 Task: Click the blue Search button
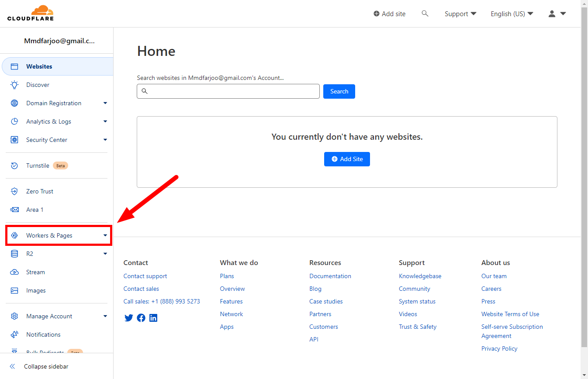tap(339, 91)
